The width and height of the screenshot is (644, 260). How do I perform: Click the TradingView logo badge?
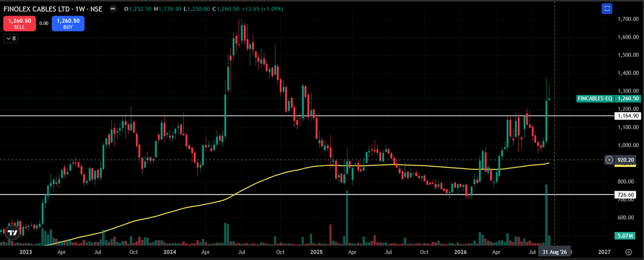pos(13,233)
